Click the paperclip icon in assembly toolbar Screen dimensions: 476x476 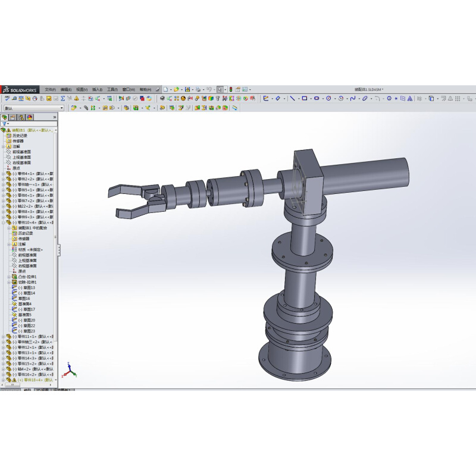(86, 108)
